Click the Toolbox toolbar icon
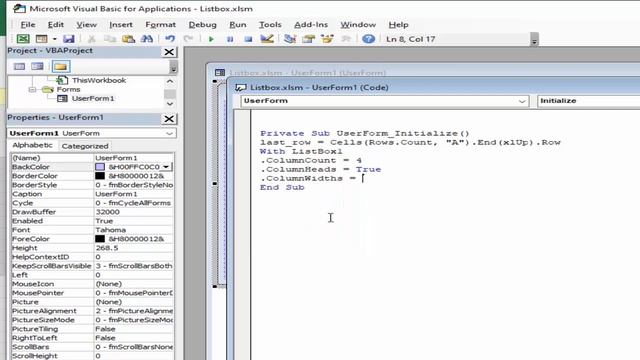Screen dimensions: 640x360 click(x=346, y=39)
